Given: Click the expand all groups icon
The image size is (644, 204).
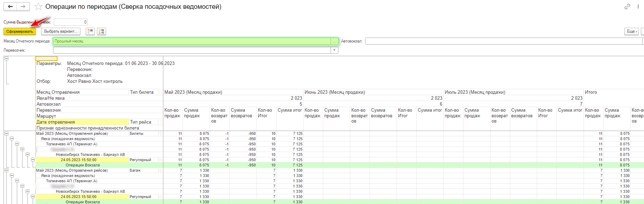Looking at the screenshot, I should [102, 32].
